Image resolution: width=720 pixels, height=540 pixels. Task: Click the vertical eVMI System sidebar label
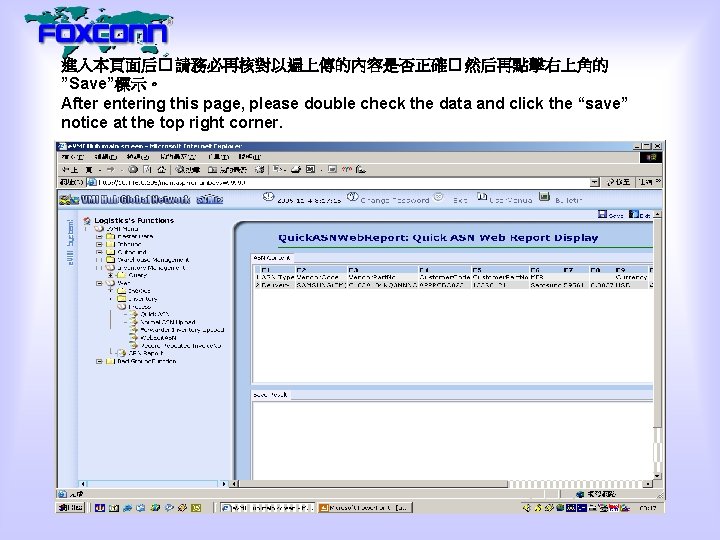[x=70, y=242]
